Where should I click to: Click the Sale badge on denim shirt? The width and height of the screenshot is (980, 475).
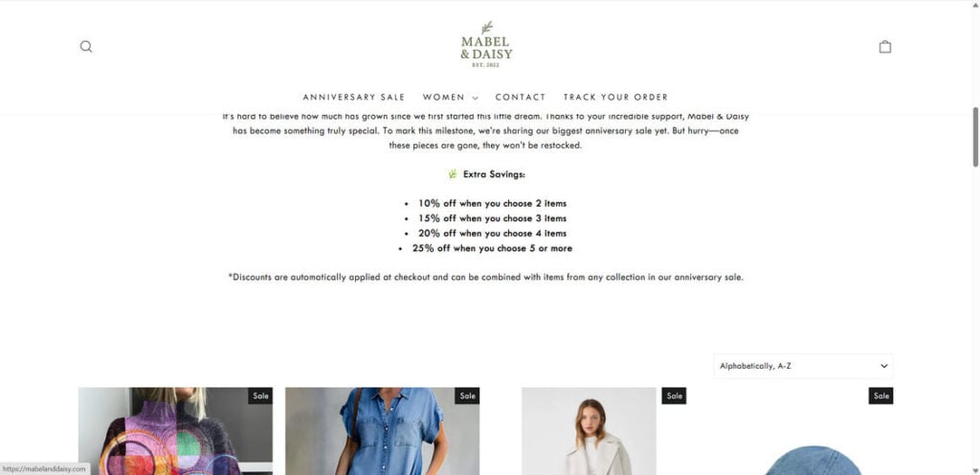tap(467, 396)
